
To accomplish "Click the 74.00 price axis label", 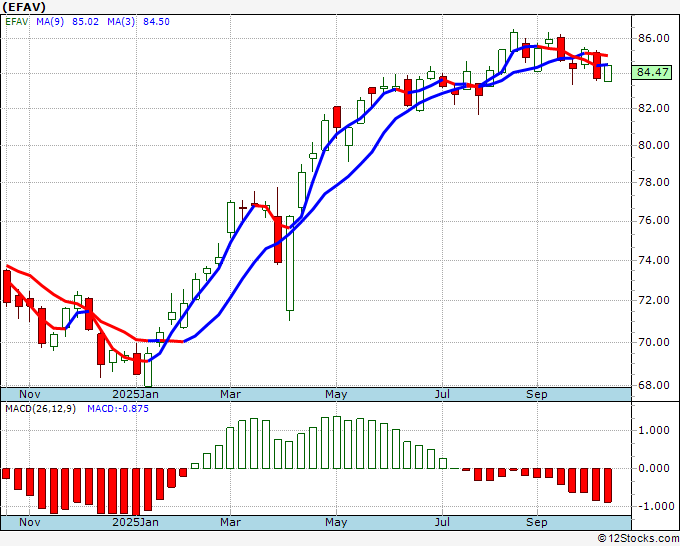I will coord(654,260).
